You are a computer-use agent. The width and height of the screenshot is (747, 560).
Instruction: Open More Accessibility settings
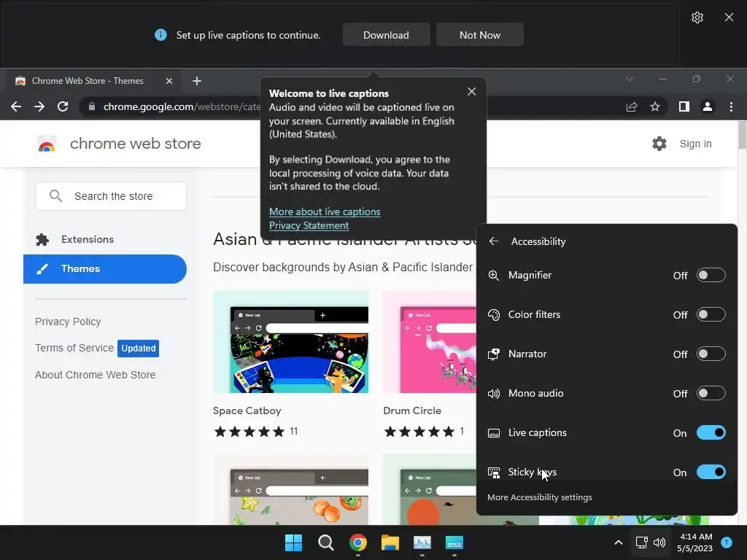click(539, 497)
